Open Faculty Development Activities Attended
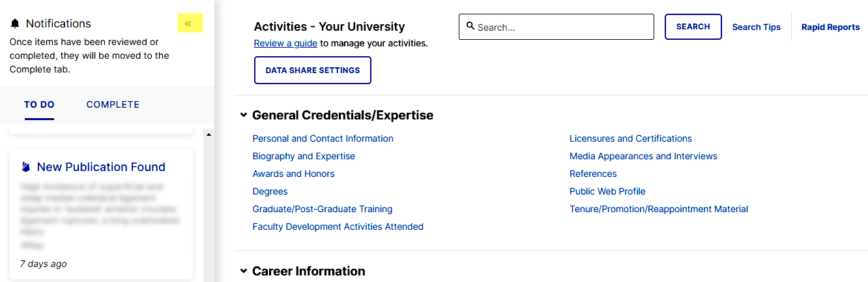 pyautogui.click(x=338, y=227)
